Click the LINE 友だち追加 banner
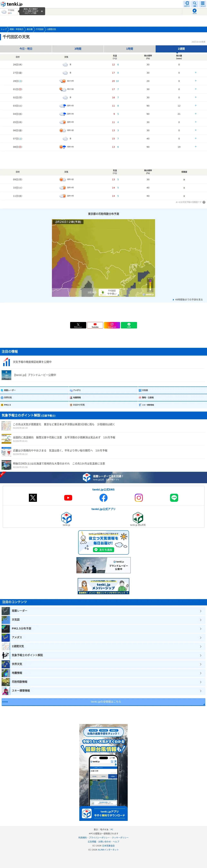This screenshot has height=868, width=207. (103, 543)
